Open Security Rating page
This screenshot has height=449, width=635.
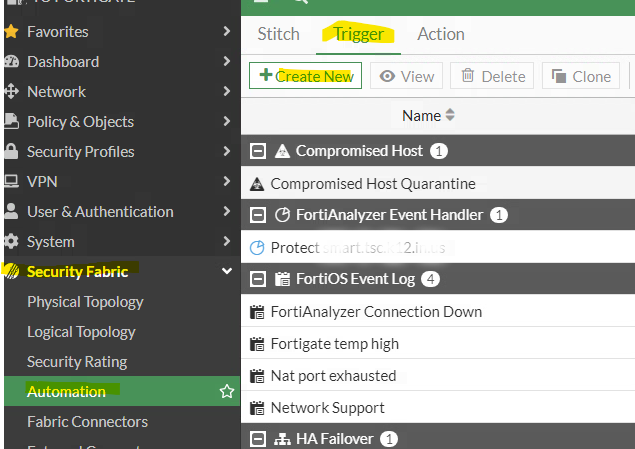tap(77, 362)
